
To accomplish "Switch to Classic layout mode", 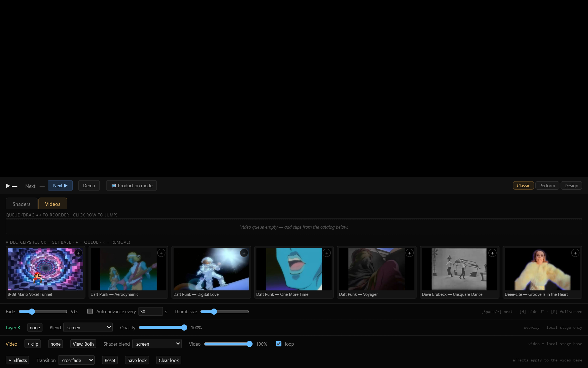I will pyautogui.click(x=523, y=185).
